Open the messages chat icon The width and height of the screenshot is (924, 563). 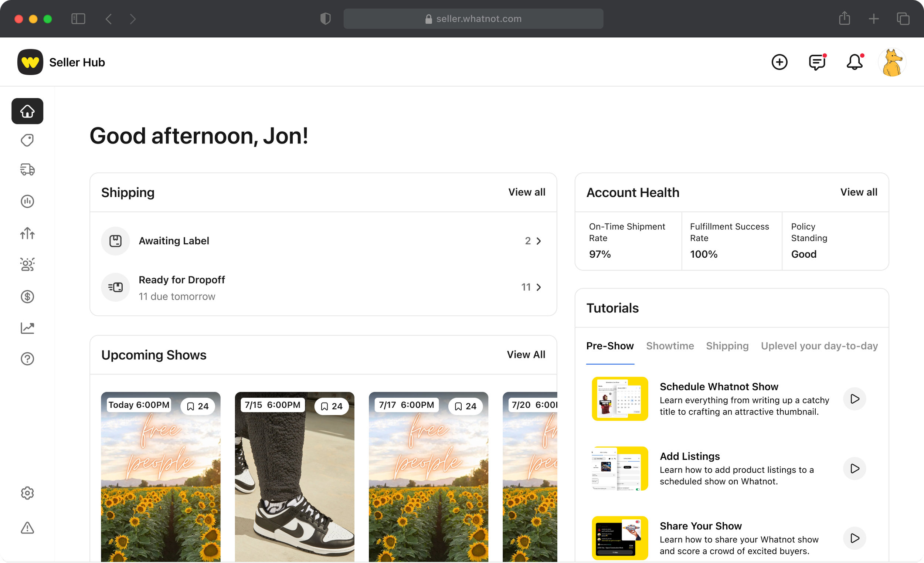818,62
